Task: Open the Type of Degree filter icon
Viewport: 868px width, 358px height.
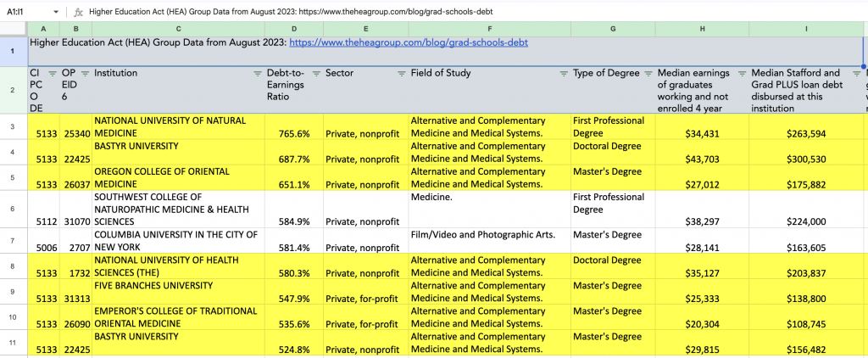Action: click(x=648, y=74)
